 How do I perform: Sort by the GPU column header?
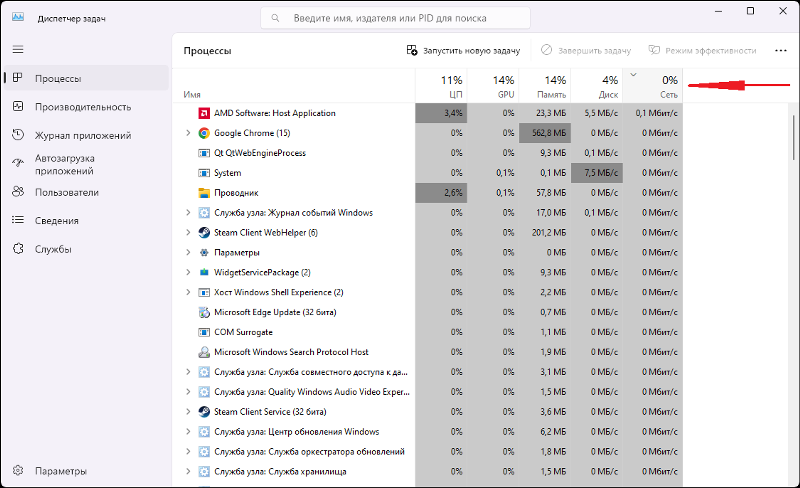pyautogui.click(x=493, y=86)
